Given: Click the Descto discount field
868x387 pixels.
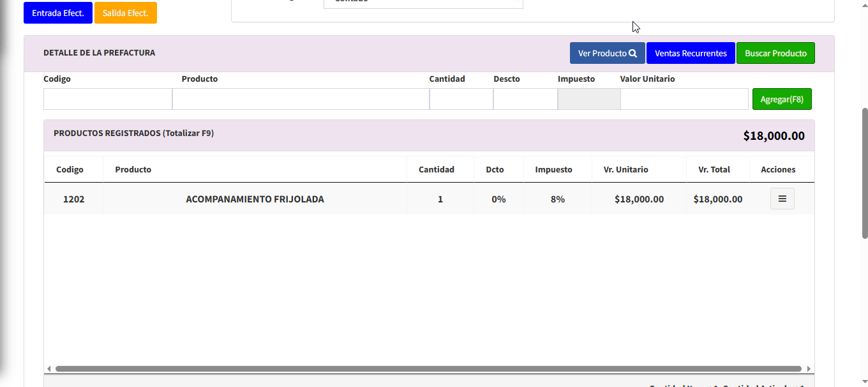Looking at the screenshot, I should (525, 99).
